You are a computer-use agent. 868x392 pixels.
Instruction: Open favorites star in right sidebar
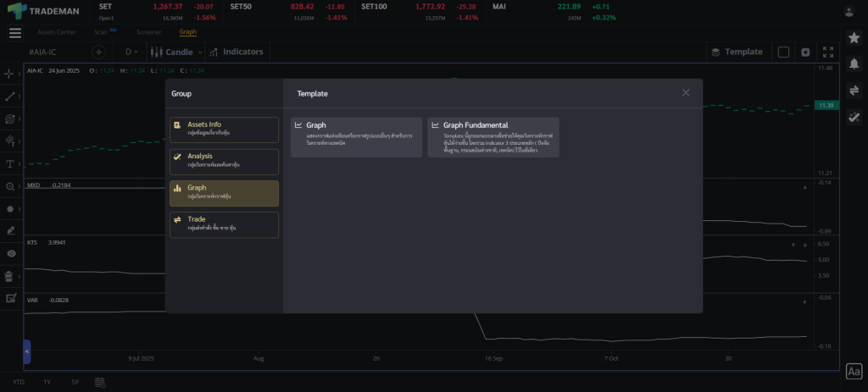click(854, 38)
